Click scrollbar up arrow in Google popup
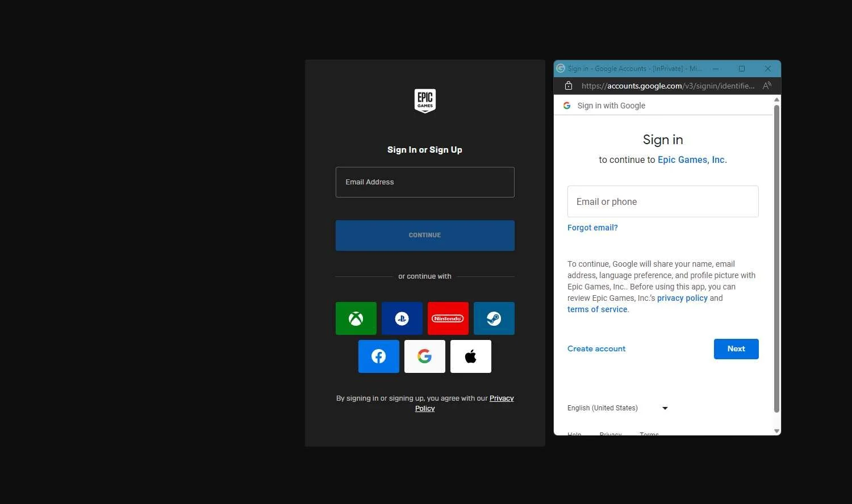This screenshot has width=852, height=504. tap(776, 99)
